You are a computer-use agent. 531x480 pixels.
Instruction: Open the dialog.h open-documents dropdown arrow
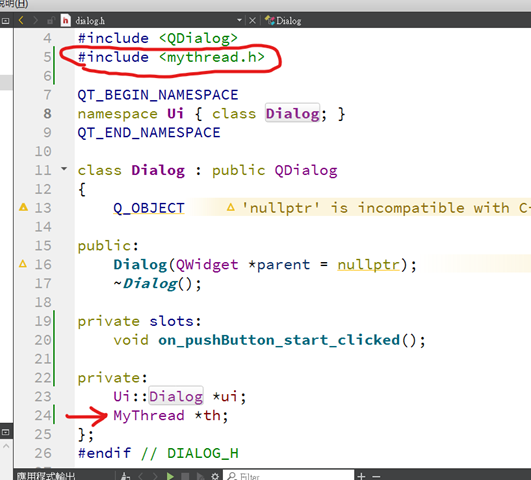pyautogui.click(x=239, y=20)
